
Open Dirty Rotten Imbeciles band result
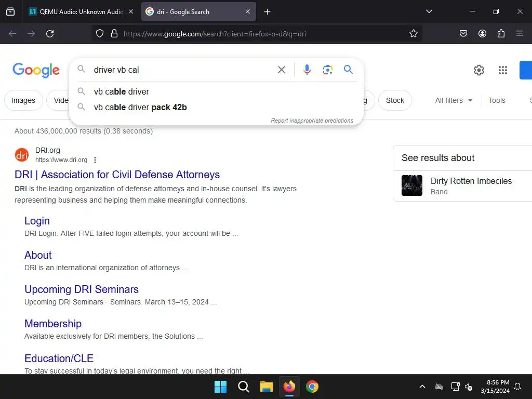(x=471, y=181)
